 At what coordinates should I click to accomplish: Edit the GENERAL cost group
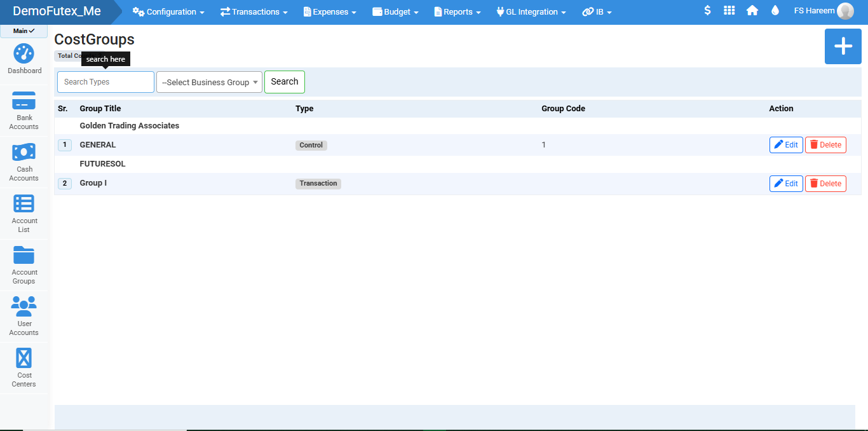(x=786, y=145)
